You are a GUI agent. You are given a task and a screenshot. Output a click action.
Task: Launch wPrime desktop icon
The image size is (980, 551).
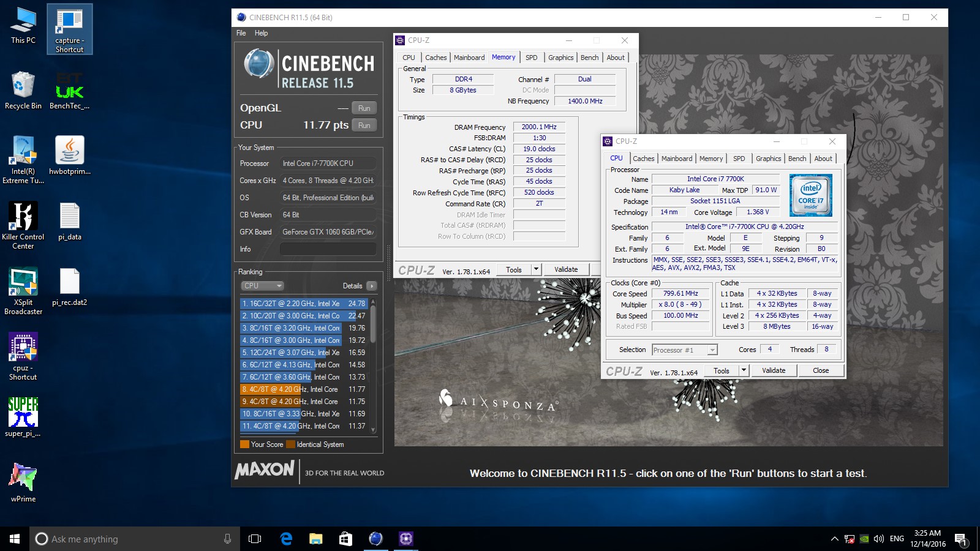(23, 482)
